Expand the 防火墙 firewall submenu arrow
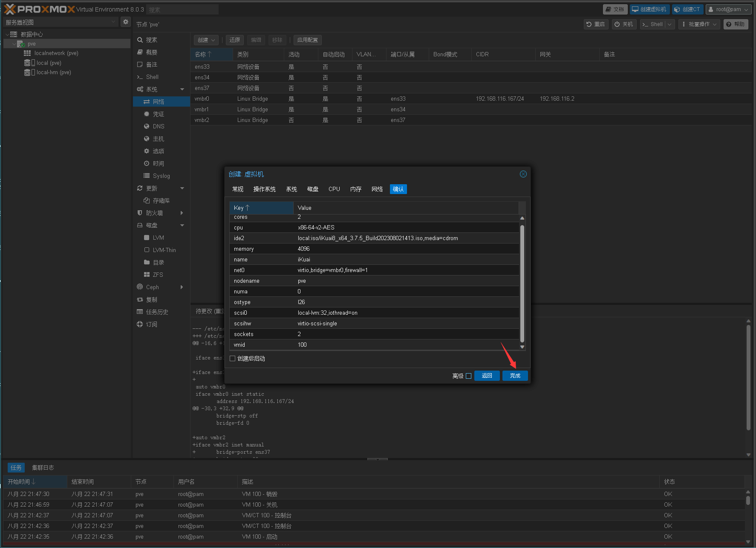Image resolution: width=756 pixels, height=548 pixels. [x=182, y=213]
